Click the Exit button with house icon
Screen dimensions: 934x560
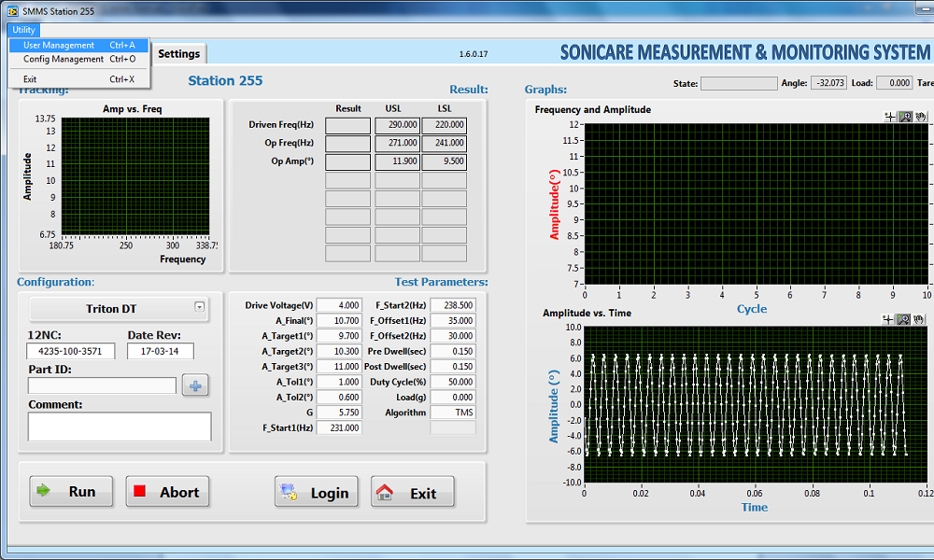412,493
